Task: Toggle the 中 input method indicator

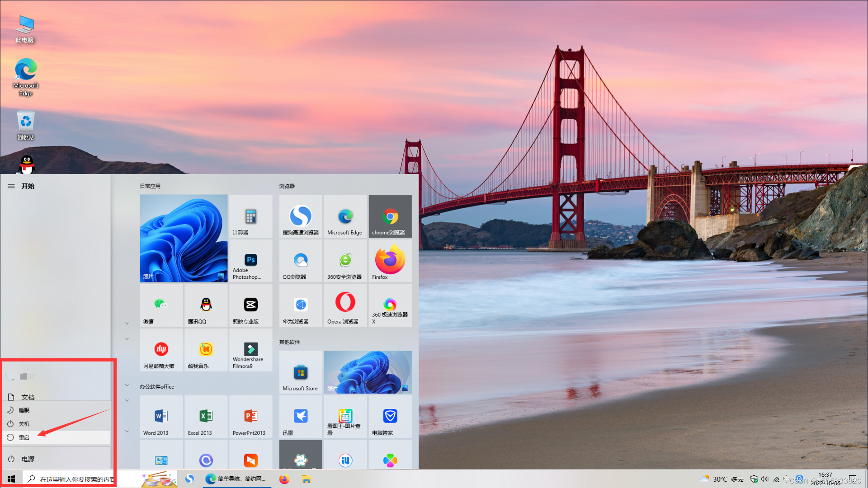Action: [x=787, y=479]
